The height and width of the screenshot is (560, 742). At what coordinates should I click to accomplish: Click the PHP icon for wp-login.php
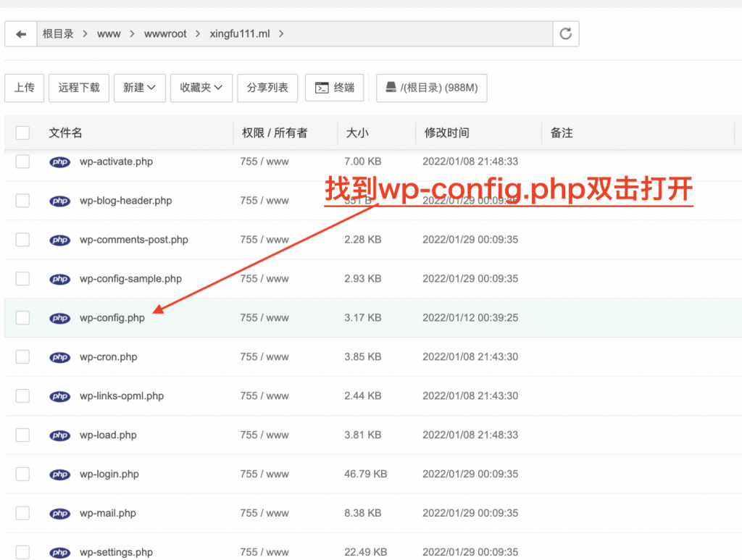coord(59,474)
